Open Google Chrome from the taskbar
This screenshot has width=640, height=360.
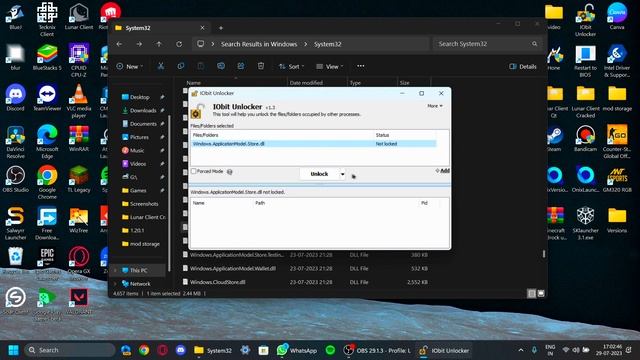(x=144, y=350)
